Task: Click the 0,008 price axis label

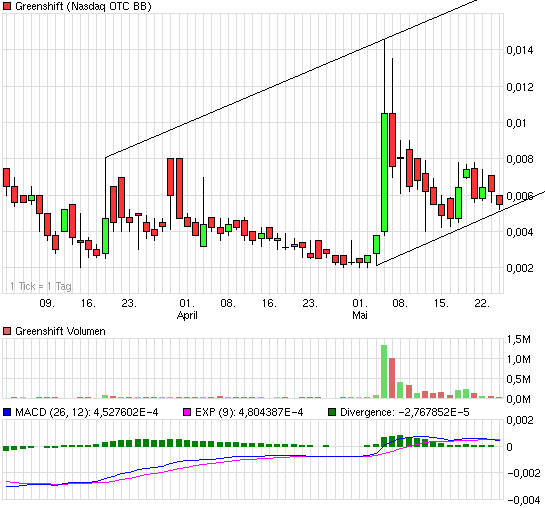Action: (x=520, y=159)
